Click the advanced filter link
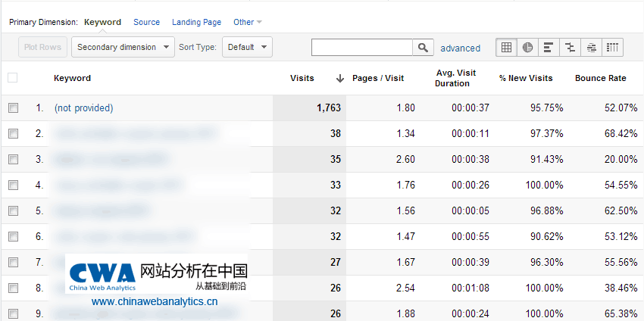 point(460,48)
